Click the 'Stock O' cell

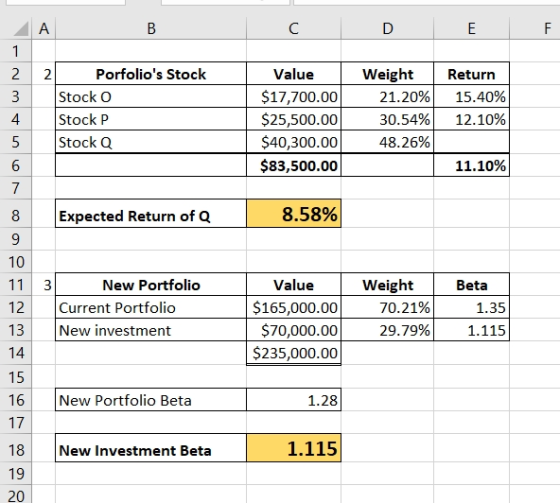coord(151,96)
